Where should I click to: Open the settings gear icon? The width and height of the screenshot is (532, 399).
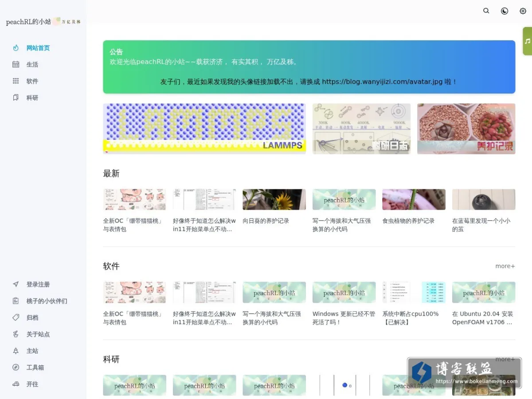pos(523,11)
